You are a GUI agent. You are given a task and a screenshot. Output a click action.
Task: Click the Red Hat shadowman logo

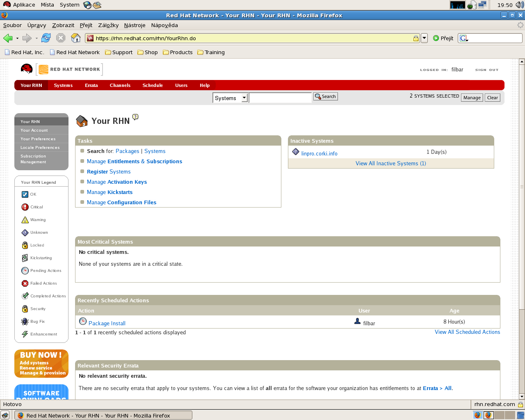[27, 69]
